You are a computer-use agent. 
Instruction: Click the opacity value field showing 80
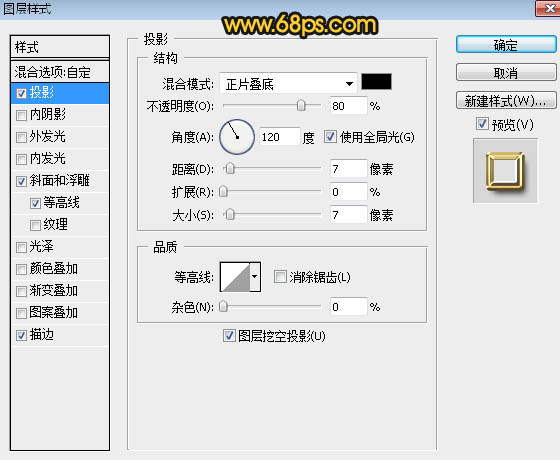click(x=348, y=106)
